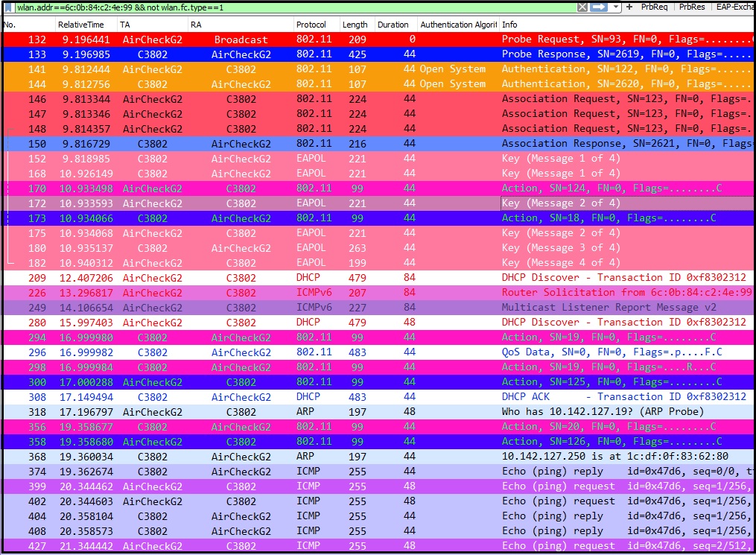Image resolution: width=756 pixels, height=555 pixels.
Task: Select packet 427 Echo ping request row
Action: 378,546
